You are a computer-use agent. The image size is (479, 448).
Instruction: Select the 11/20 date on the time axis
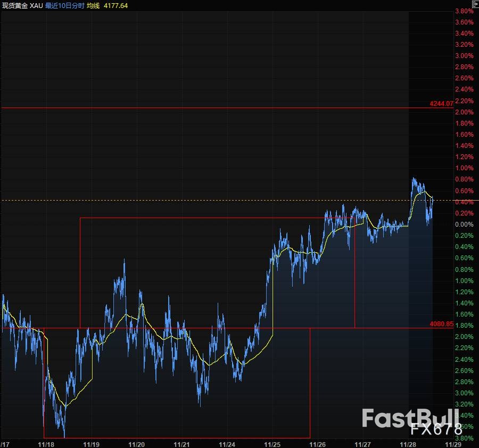(137, 444)
